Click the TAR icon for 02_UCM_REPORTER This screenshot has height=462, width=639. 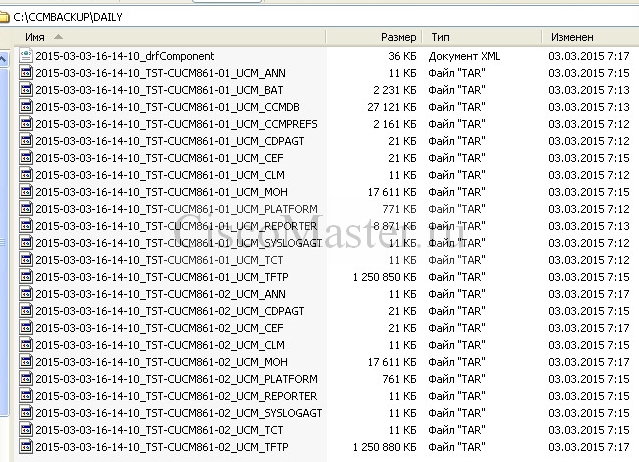click(26, 396)
